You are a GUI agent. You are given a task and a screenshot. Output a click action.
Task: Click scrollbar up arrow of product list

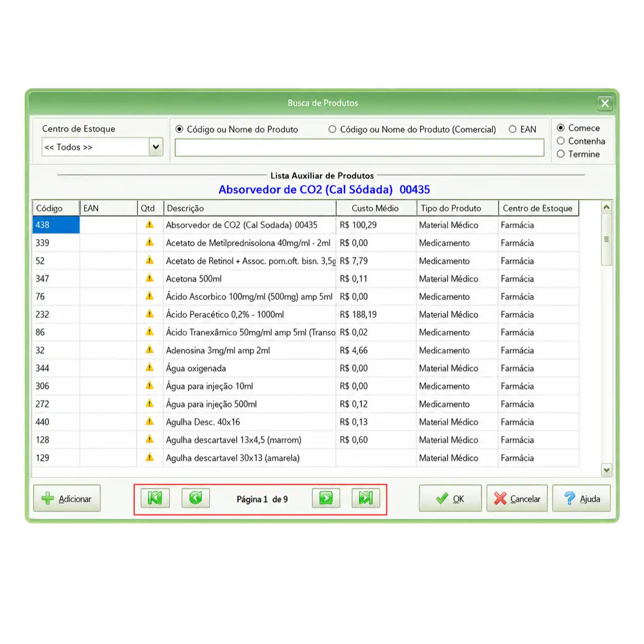click(607, 207)
